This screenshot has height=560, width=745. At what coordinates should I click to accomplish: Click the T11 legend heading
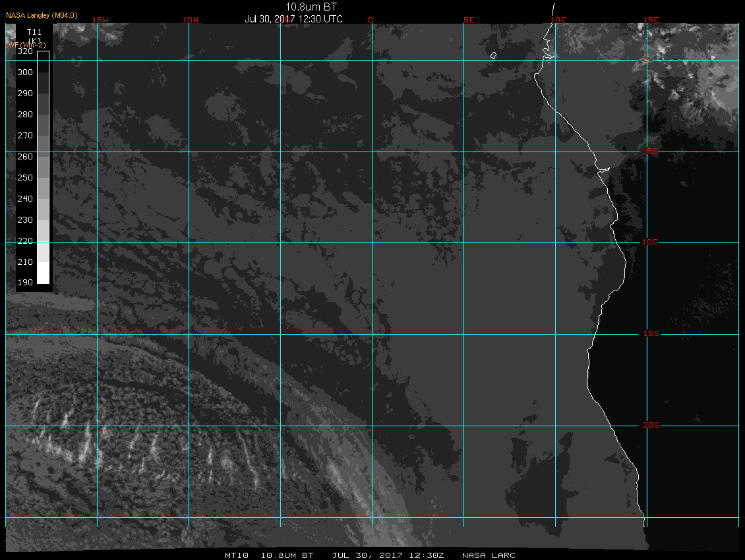34,32
